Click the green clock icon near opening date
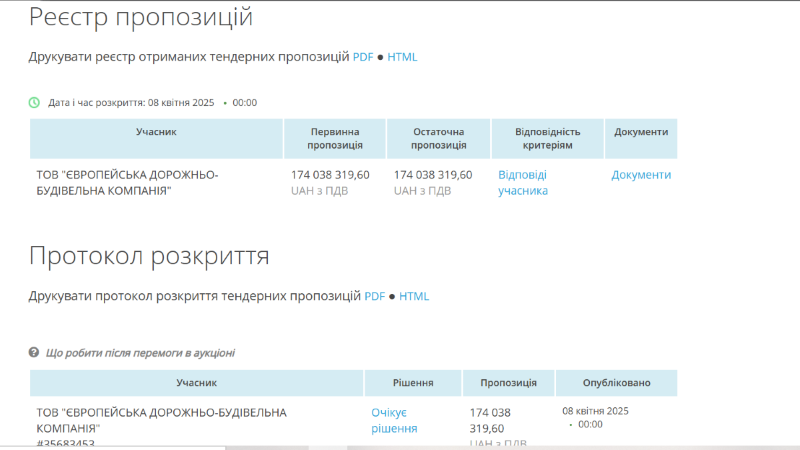The height and width of the screenshot is (450, 800). 35,102
